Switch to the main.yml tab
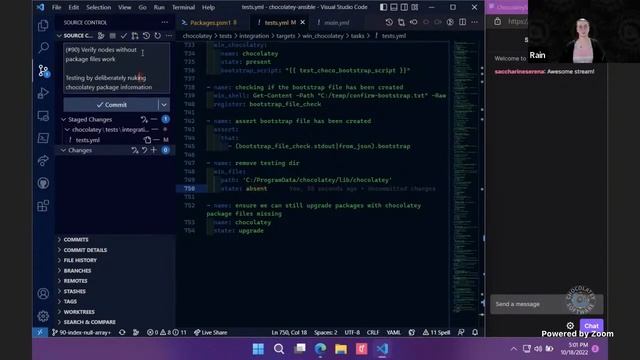Image resolution: width=640 pixels, height=360 pixels. pyautogui.click(x=336, y=23)
